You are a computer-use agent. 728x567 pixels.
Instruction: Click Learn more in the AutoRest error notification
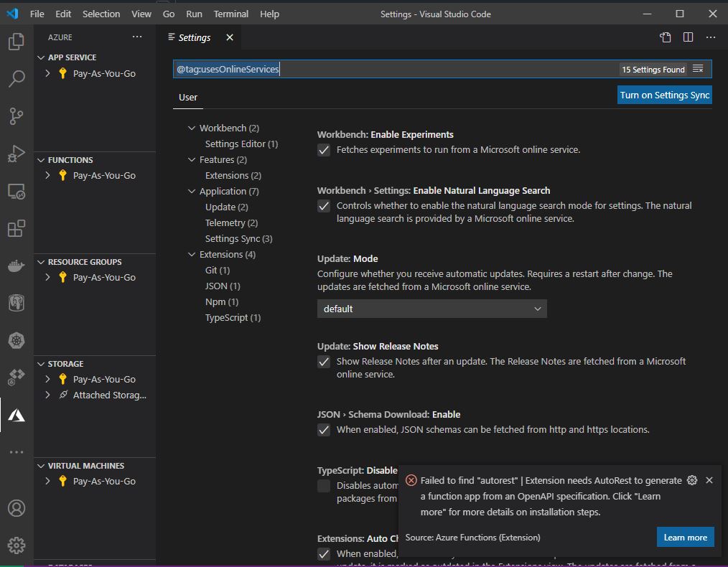tap(685, 536)
